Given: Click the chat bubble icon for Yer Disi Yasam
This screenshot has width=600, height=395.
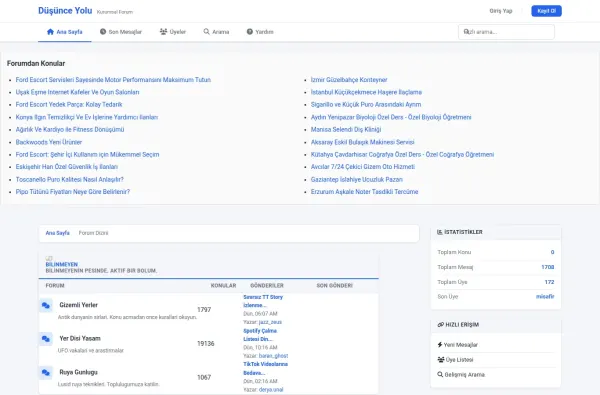Looking at the screenshot, I should pyautogui.click(x=46, y=339).
